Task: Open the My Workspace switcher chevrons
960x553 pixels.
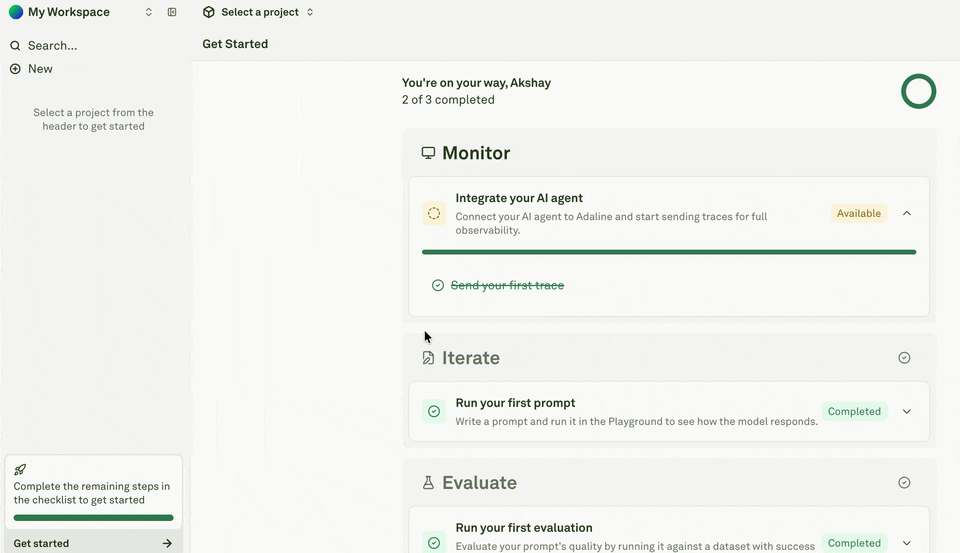Action: click(x=148, y=12)
